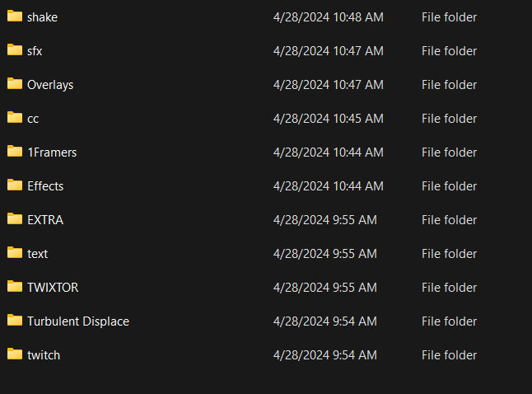This screenshot has width=532, height=394.
Task: Select the sfx folder icon
Action: pyautogui.click(x=15, y=50)
